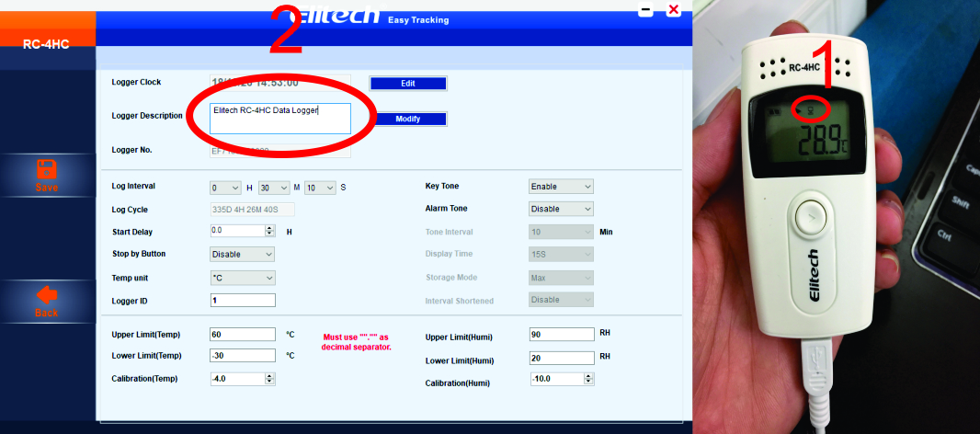Screen dimensions: 980x434
Task: Click the Upper Limit(Temp) input field
Action: pyautogui.click(x=243, y=334)
